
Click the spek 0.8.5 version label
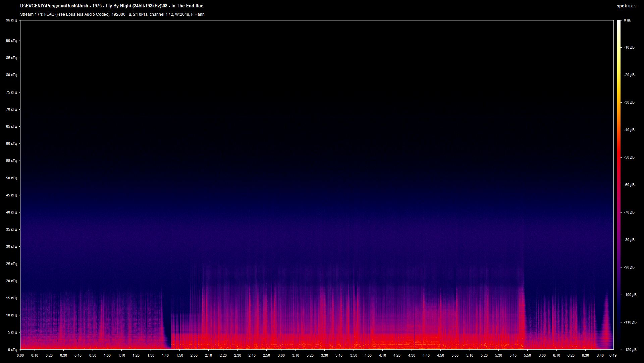627,6
